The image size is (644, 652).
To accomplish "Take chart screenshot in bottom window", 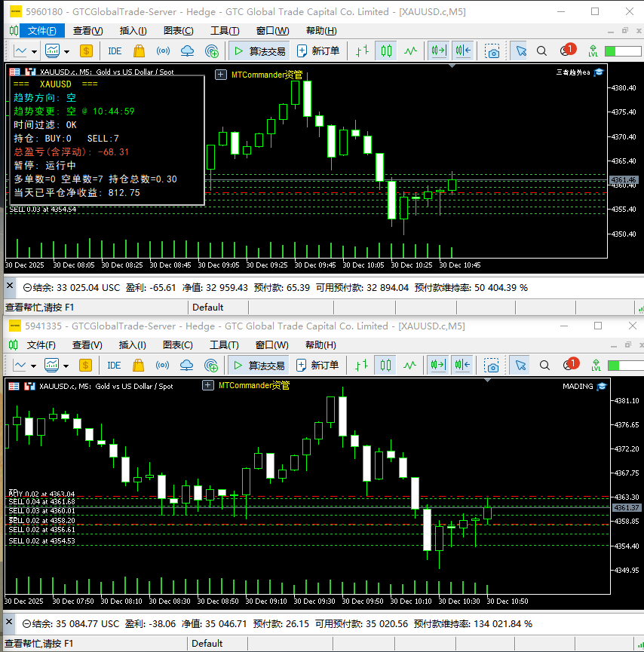I will click(x=492, y=366).
